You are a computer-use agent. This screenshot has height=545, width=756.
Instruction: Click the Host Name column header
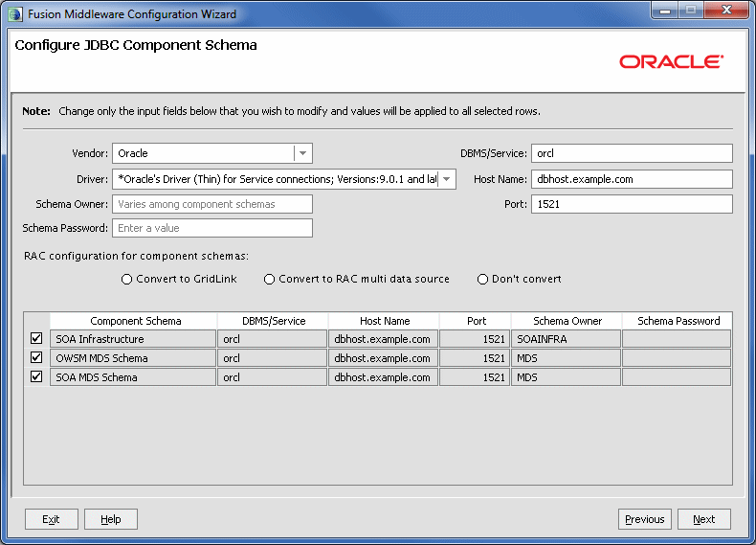pyautogui.click(x=384, y=321)
